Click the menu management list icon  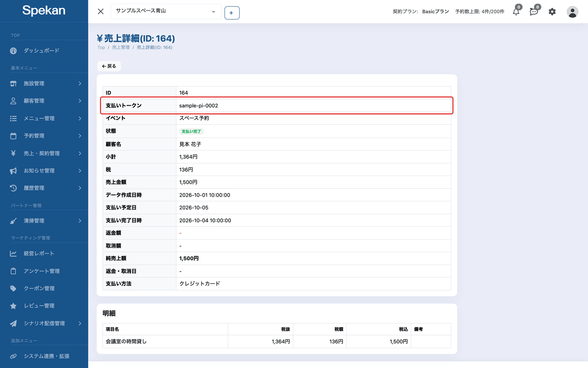click(13, 118)
